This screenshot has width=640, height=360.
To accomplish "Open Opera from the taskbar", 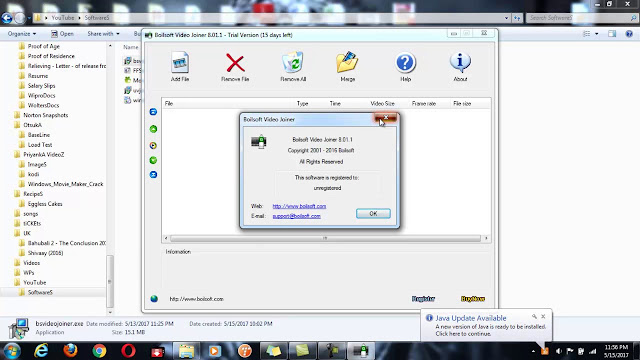I will (x=128, y=351).
